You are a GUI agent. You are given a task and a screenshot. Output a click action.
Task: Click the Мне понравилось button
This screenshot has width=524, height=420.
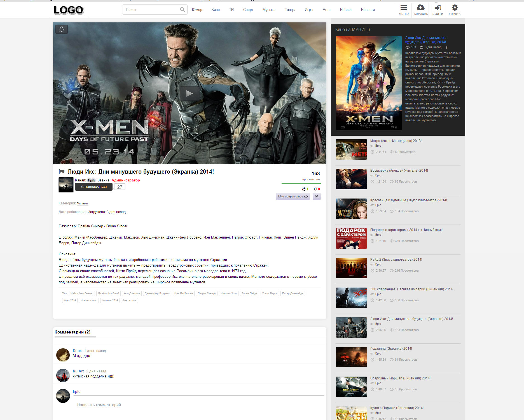(x=293, y=197)
